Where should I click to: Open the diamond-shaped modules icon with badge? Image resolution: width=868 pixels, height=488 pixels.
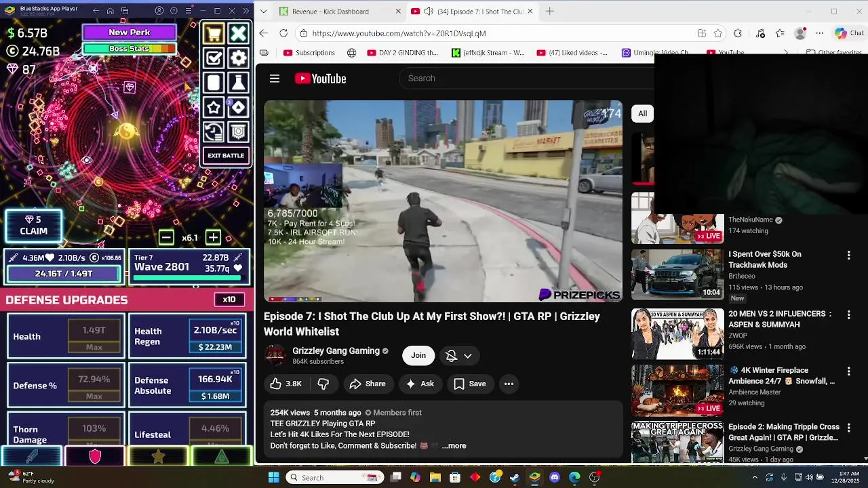pyautogui.click(x=238, y=108)
